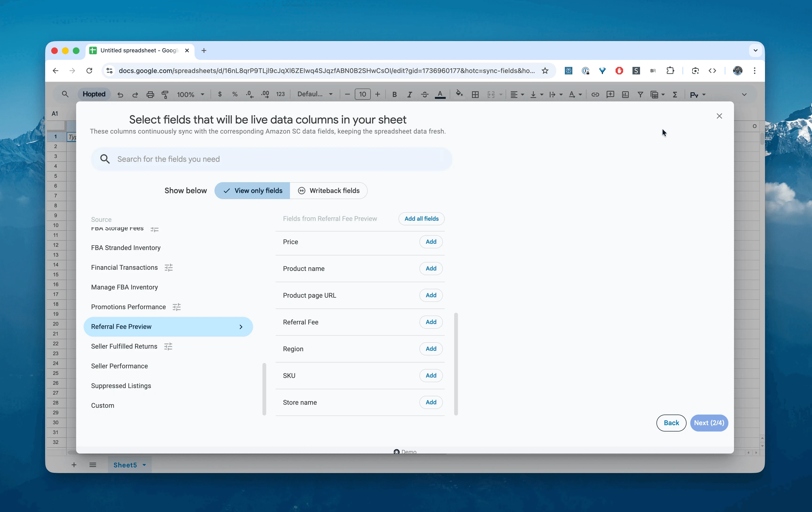Viewport: 812px width, 512px height.
Task: Open Sheet5 tab dropdown
Action: [x=144, y=465]
